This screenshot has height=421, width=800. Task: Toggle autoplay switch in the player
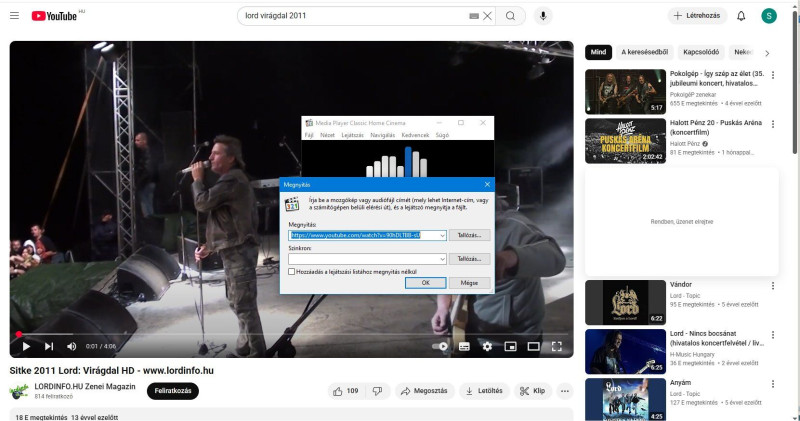[440, 346]
